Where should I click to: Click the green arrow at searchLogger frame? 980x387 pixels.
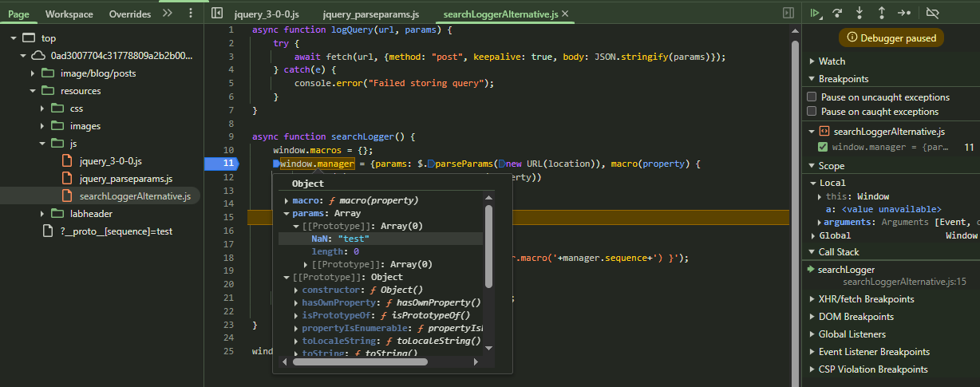click(x=811, y=270)
